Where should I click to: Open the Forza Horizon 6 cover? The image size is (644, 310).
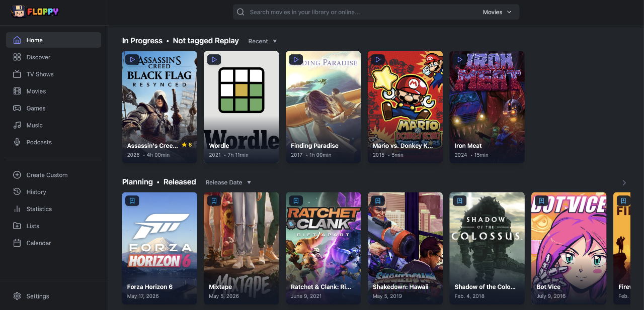(x=159, y=248)
